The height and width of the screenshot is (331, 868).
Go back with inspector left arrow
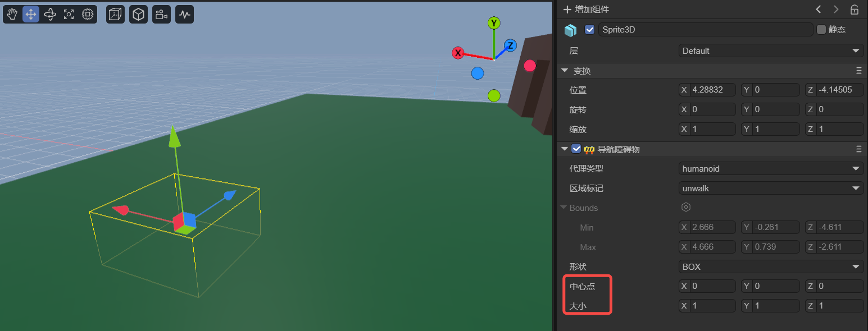pyautogui.click(x=819, y=10)
